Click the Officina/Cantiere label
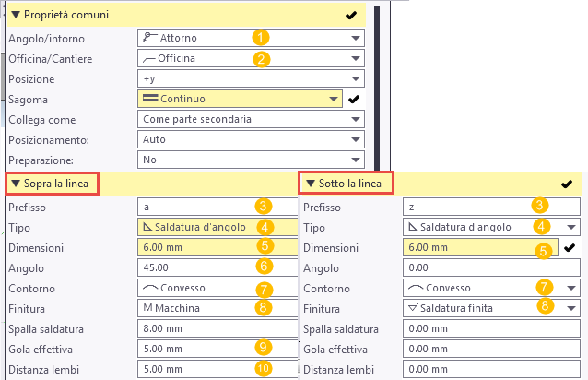The width and height of the screenshot is (588, 380). [51, 59]
